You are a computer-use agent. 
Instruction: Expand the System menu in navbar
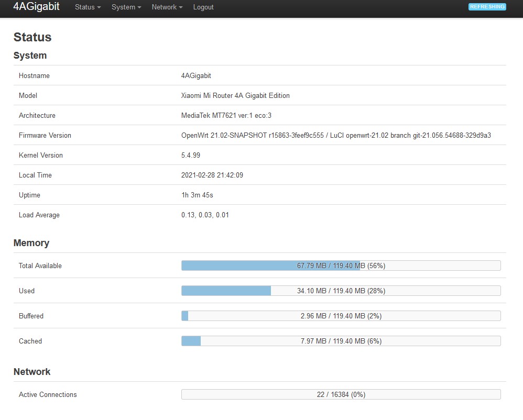[x=125, y=7]
